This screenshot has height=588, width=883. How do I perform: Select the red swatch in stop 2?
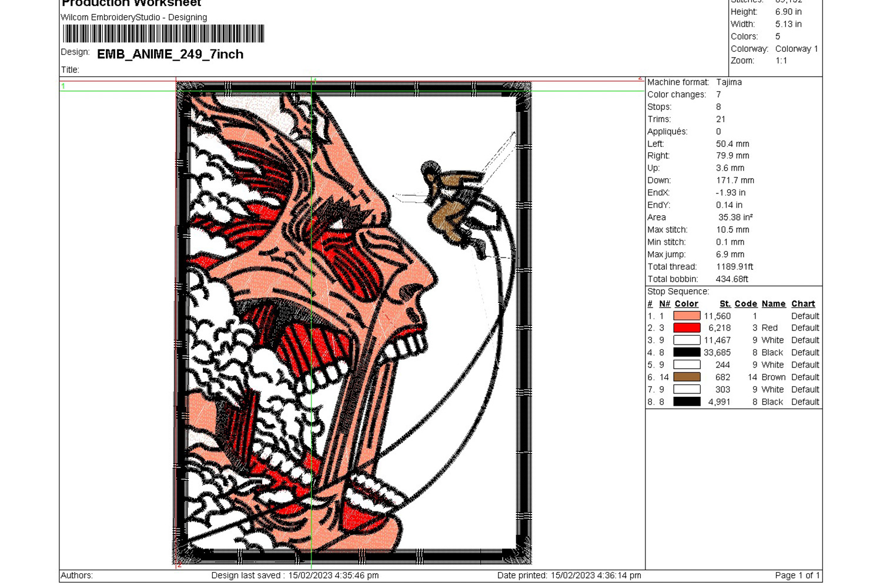point(686,328)
